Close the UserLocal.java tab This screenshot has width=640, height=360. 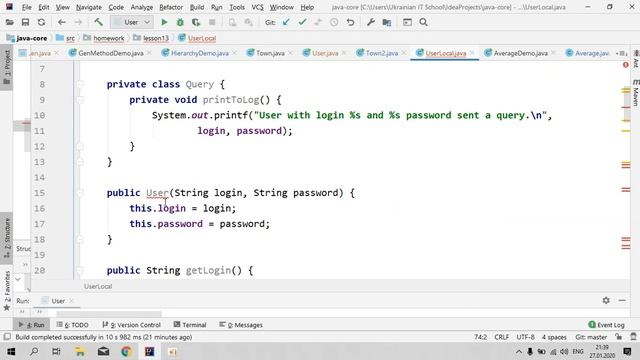pos(472,53)
